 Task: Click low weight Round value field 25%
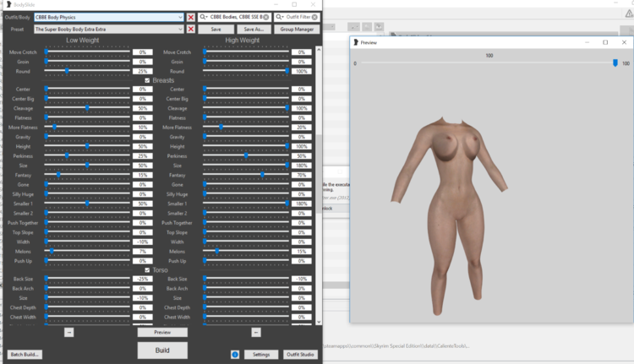143,71
